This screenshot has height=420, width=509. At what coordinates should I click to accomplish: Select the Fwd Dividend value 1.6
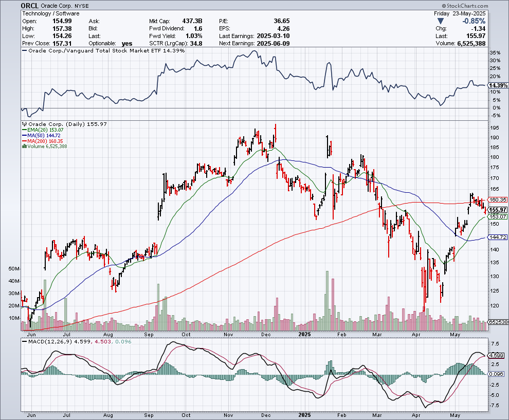198,29
